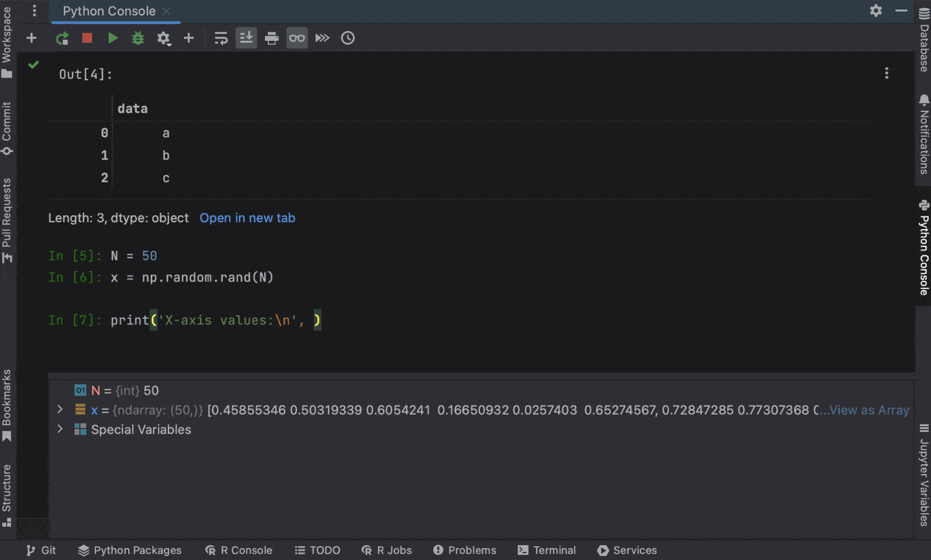Click the Open in new tab link

[247, 218]
